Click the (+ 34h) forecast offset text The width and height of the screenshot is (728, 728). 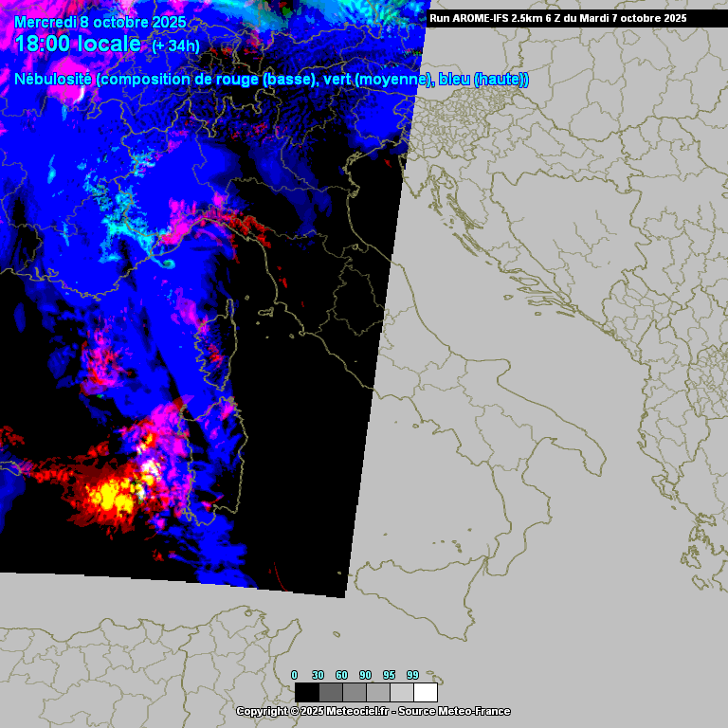175,46
